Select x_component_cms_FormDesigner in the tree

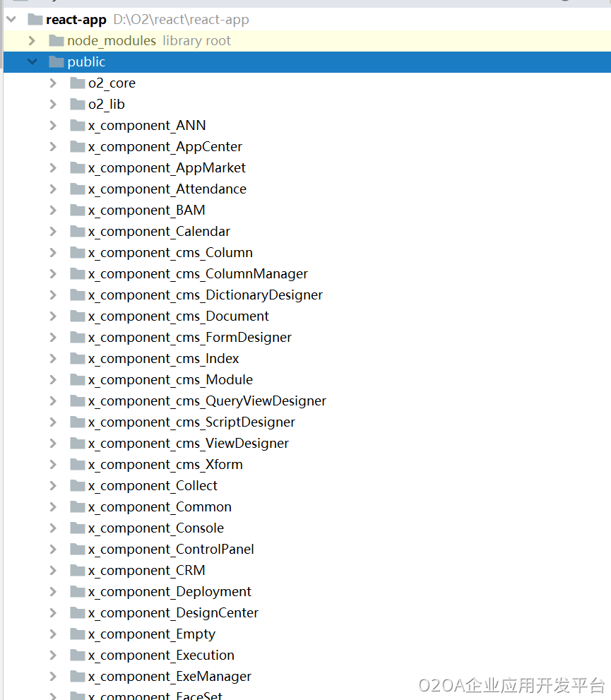coord(189,338)
